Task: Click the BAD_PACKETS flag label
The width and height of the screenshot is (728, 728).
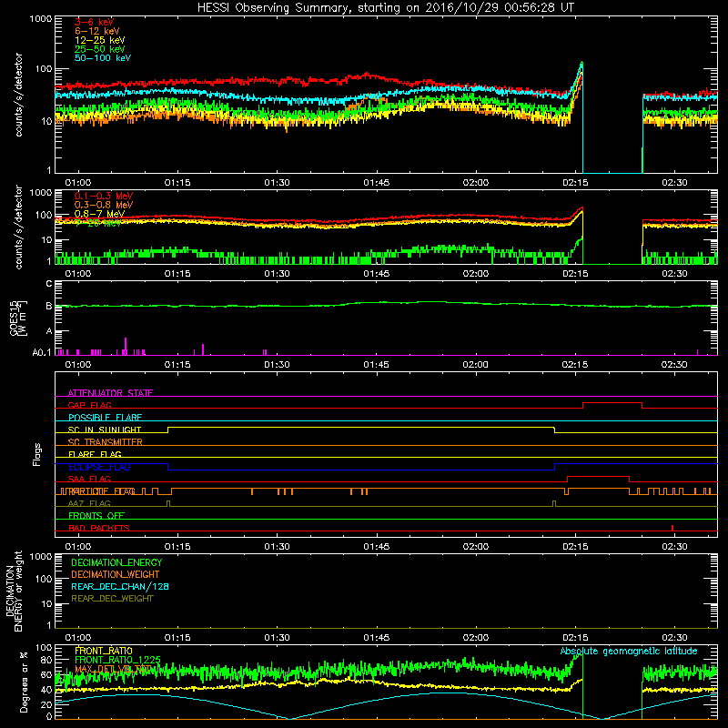Action: [x=99, y=528]
